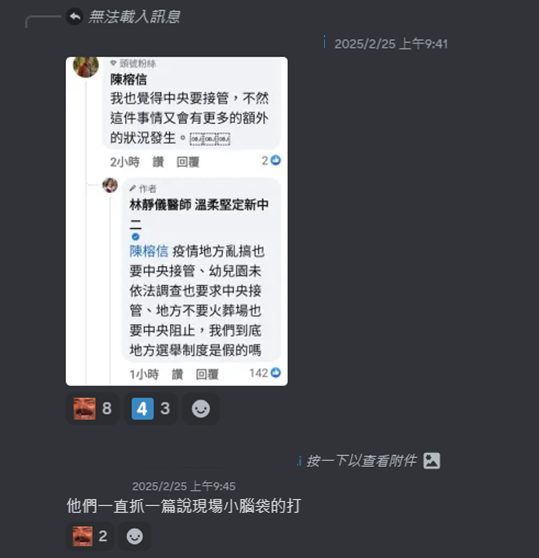Add a reaction to the bottom message
The height and width of the screenshot is (558, 539).
(x=134, y=536)
